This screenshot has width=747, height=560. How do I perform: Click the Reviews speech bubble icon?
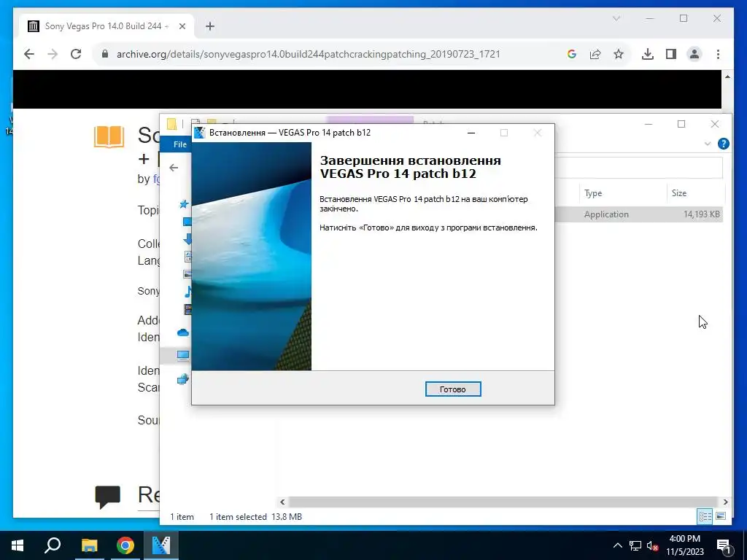pyautogui.click(x=108, y=497)
